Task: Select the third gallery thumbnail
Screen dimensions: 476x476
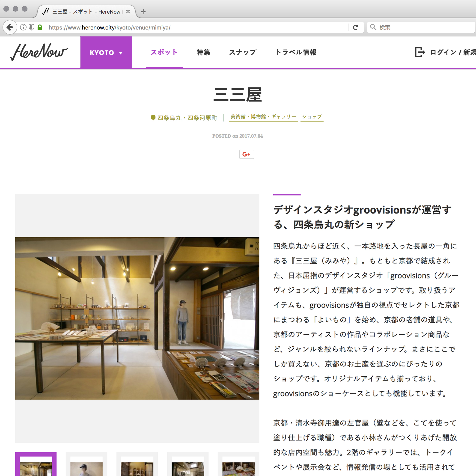Action: click(x=137, y=464)
